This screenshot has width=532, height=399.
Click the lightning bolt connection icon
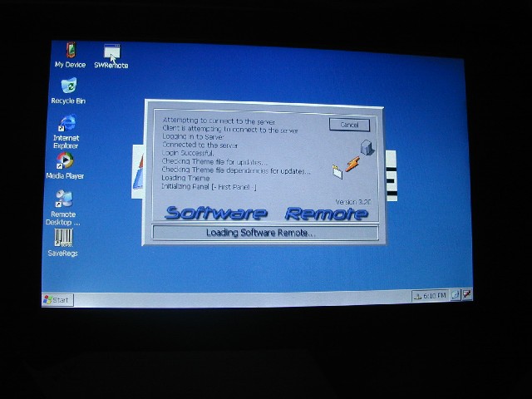[x=352, y=164]
